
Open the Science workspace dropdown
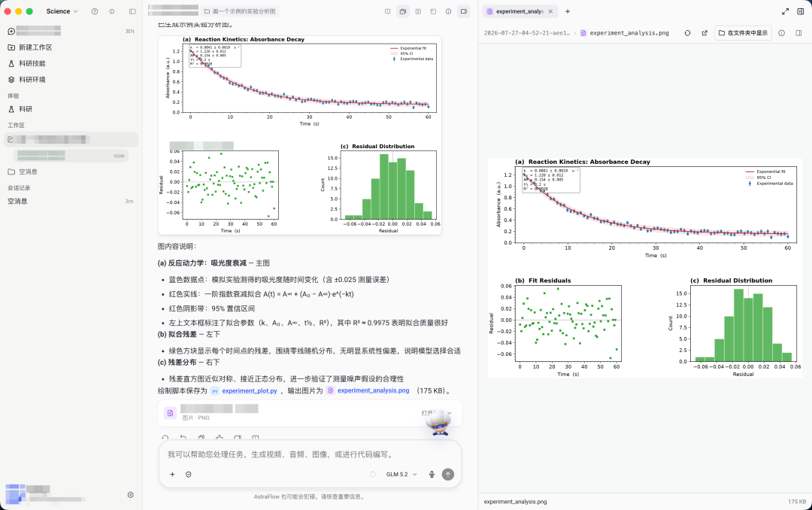[62, 11]
